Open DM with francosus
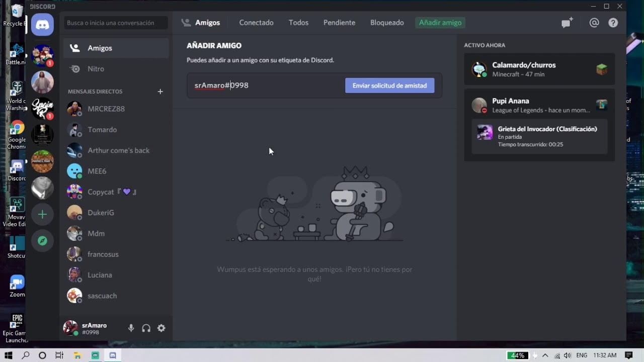Image resolution: width=644 pixels, height=362 pixels. tap(116, 254)
